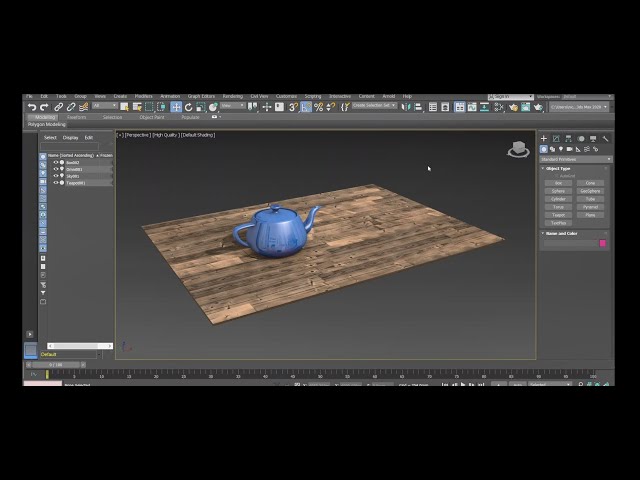Toggle the Layer Explorer icon

coord(445,107)
